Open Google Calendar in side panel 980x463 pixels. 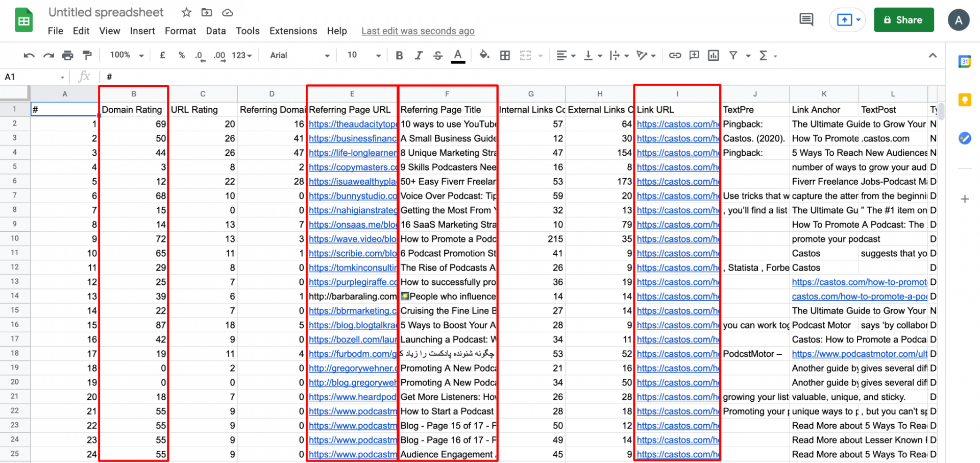[x=964, y=61]
